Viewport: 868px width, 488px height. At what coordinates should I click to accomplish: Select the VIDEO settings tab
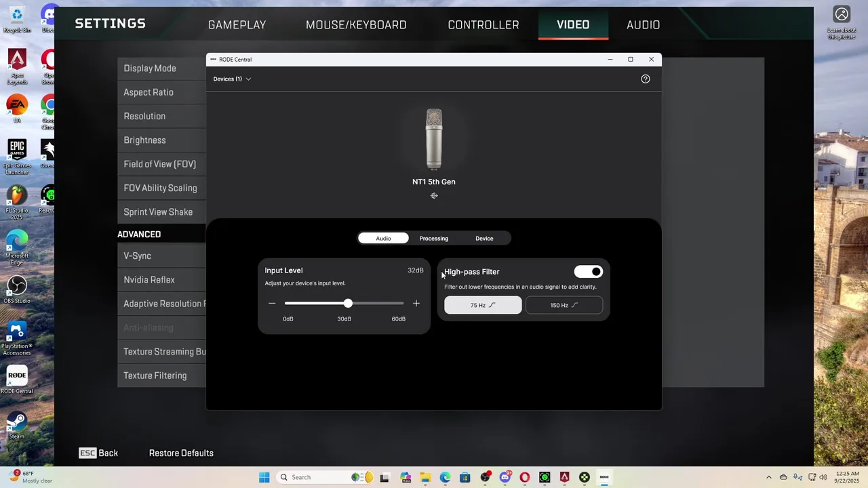[573, 24]
